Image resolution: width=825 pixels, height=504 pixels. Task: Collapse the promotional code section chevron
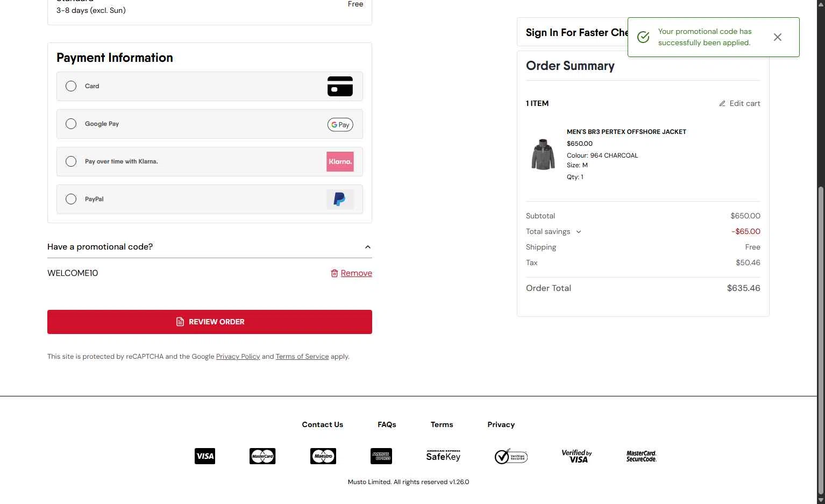(x=368, y=247)
